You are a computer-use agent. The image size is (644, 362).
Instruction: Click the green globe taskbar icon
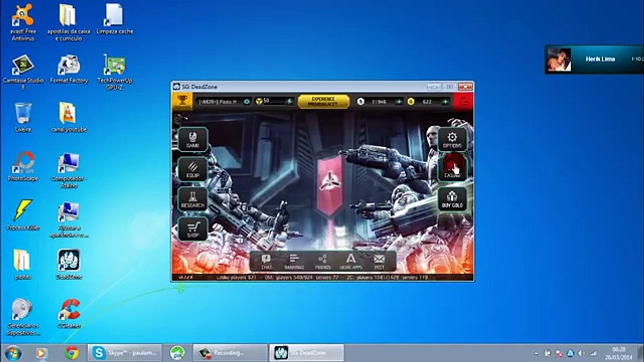pos(177,353)
